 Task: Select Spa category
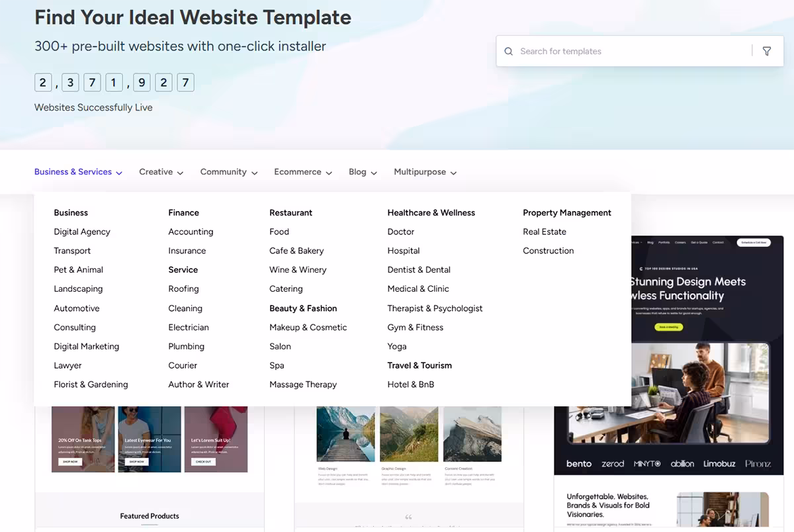click(277, 365)
